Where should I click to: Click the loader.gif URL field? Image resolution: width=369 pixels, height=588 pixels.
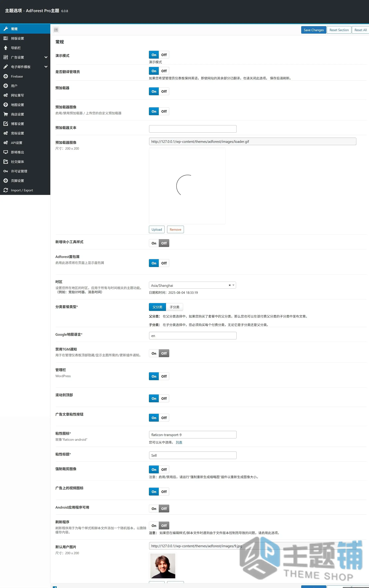coord(253,142)
